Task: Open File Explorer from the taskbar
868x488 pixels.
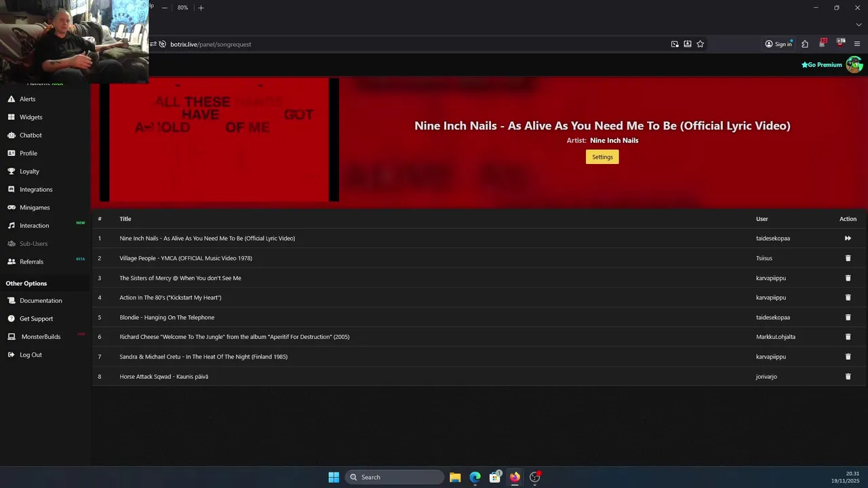Action: point(455,477)
